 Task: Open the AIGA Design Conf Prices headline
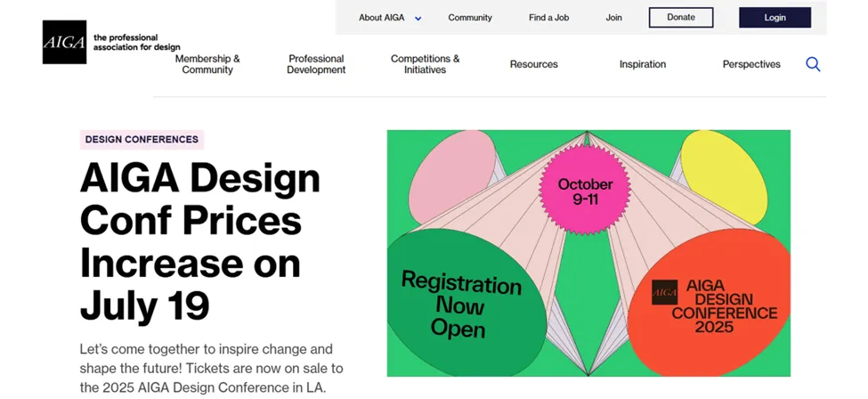[200, 241]
